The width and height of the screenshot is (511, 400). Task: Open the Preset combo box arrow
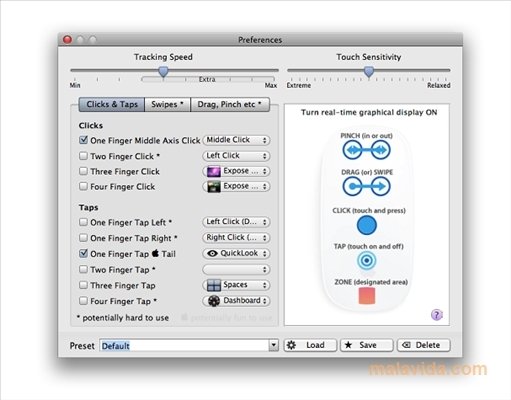[273, 345]
